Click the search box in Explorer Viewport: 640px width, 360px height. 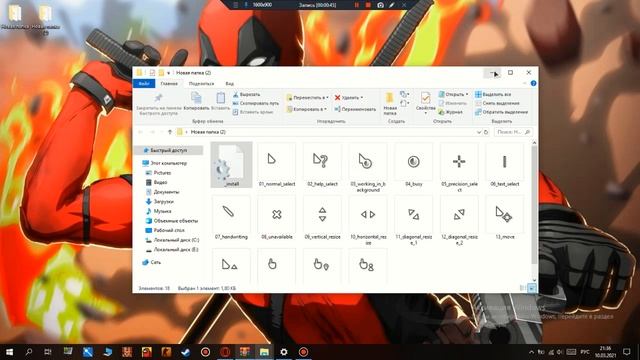click(x=513, y=132)
